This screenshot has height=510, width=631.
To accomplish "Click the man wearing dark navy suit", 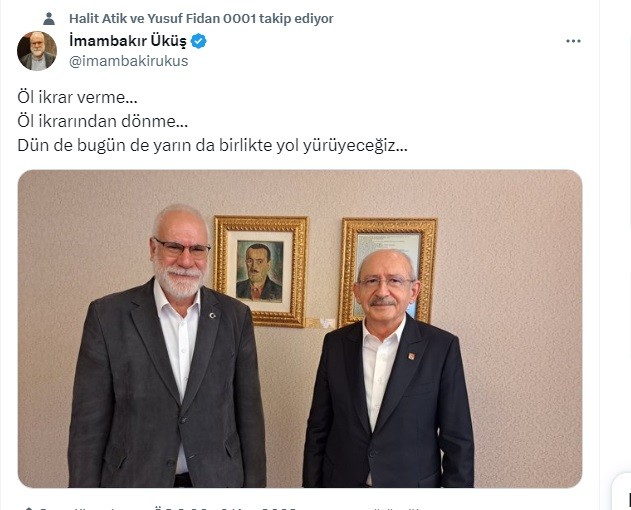I will pyautogui.click(x=387, y=370).
